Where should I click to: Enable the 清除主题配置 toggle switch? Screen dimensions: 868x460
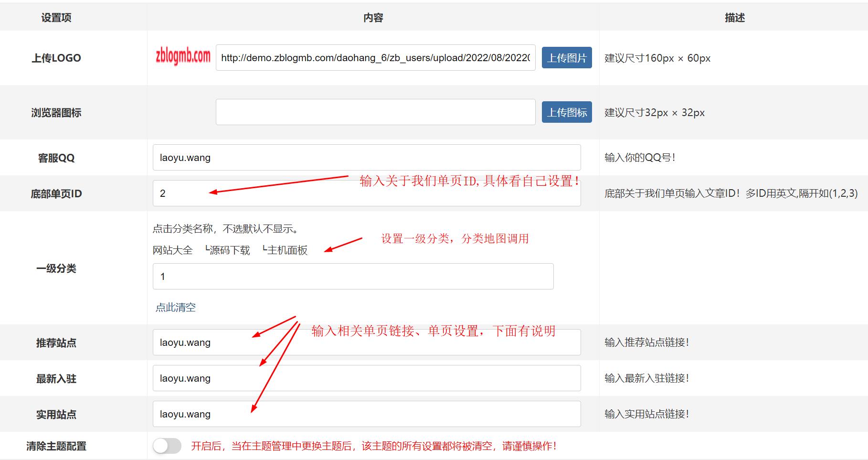click(x=166, y=446)
